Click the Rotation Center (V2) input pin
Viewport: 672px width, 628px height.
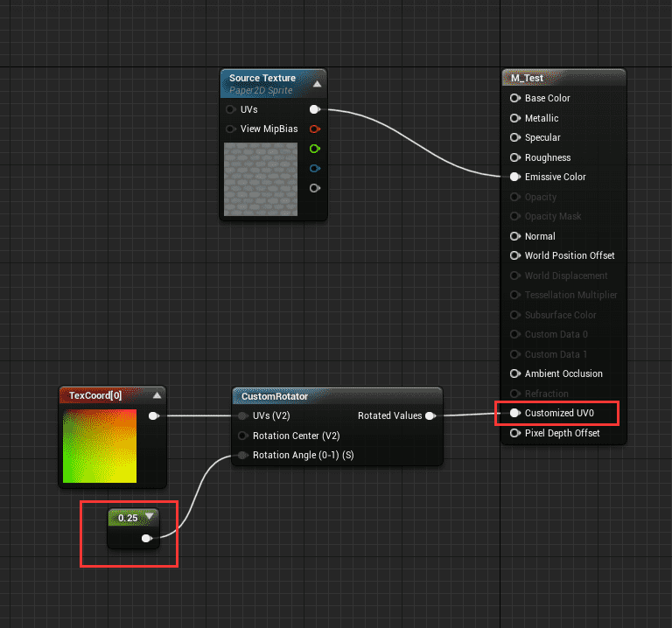point(242,436)
